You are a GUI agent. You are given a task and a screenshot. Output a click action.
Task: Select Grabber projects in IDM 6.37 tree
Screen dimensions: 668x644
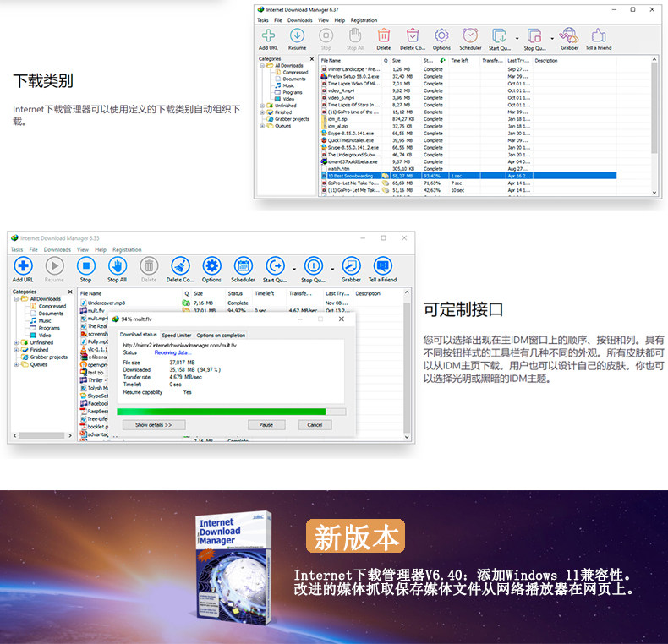[x=293, y=119]
